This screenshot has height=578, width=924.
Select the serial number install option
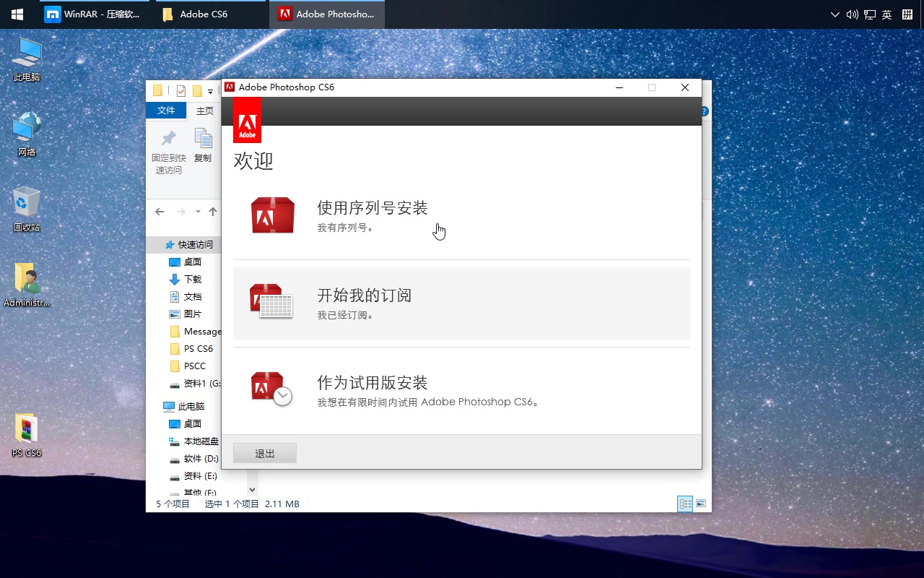(461, 216)
